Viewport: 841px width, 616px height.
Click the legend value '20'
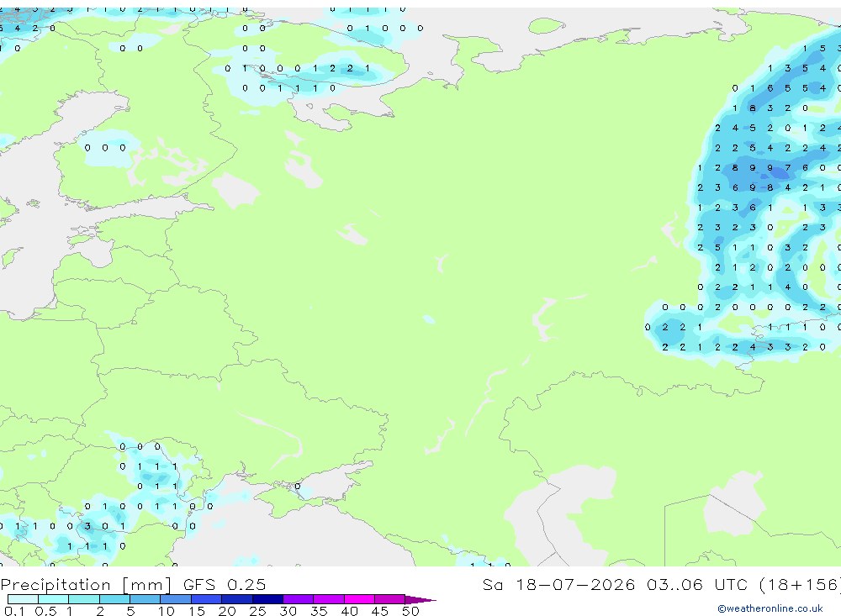click(227, 611)
